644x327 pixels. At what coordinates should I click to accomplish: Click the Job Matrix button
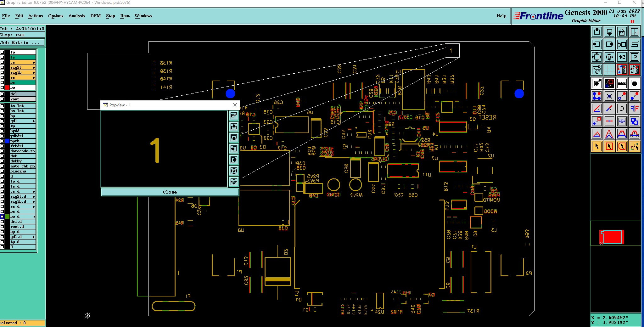[x=22, y=43]
